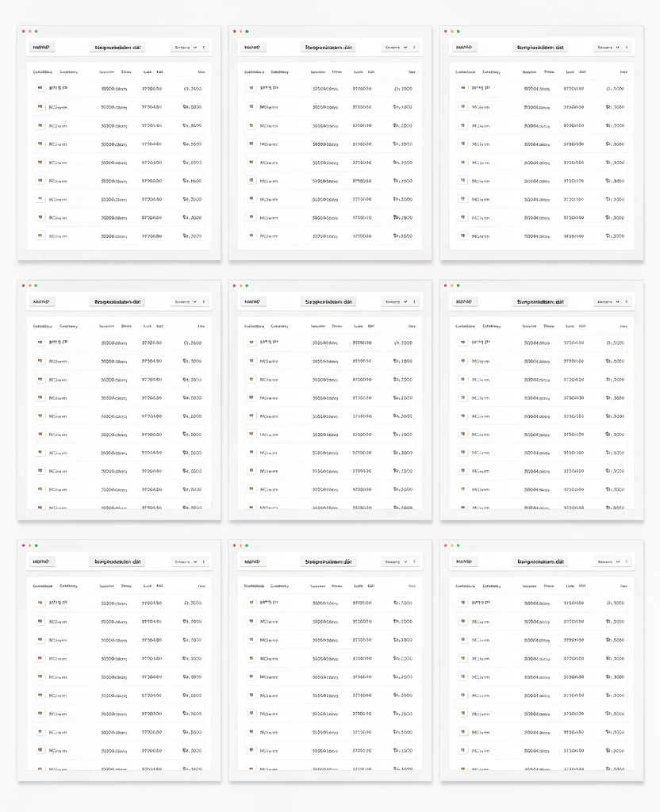Click fifth row icon in top-right window
This screenshot has height=812, width=660.
[462, 162]
